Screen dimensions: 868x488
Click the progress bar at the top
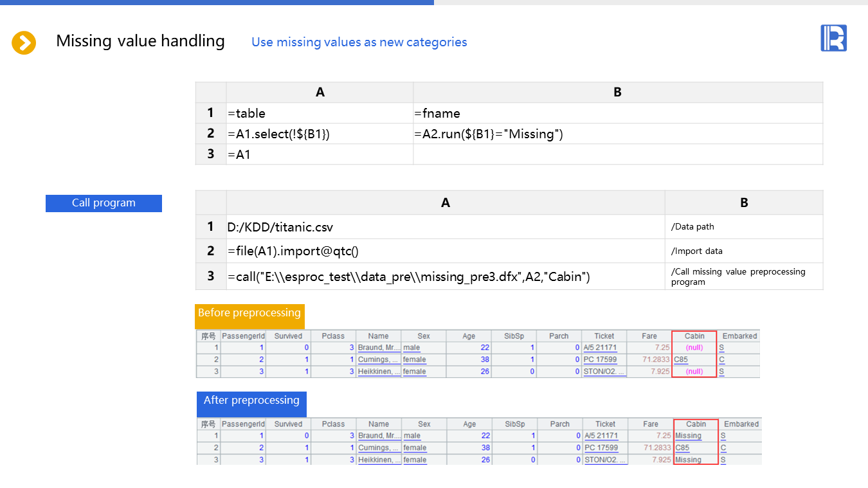pos(217,3)
